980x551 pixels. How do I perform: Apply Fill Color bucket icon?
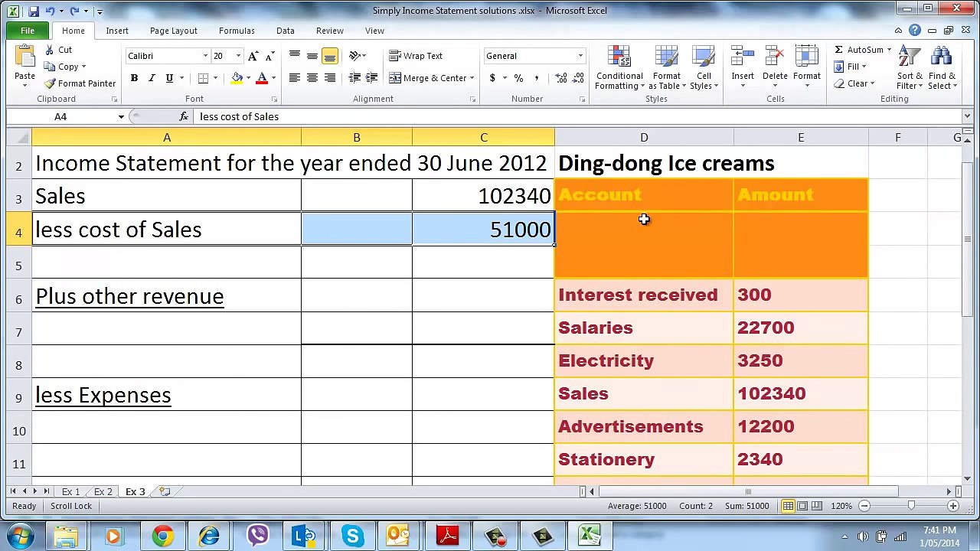pyautogui.click(x=237, y=78)
